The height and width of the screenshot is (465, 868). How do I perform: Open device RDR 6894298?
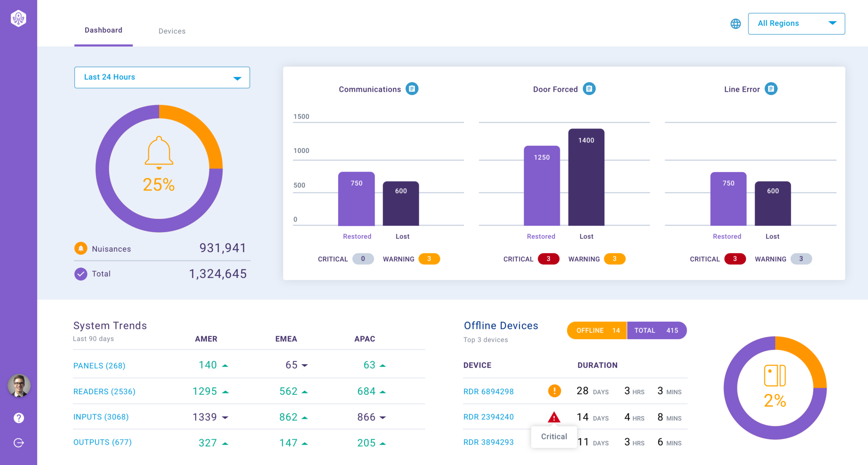point(488,391)
